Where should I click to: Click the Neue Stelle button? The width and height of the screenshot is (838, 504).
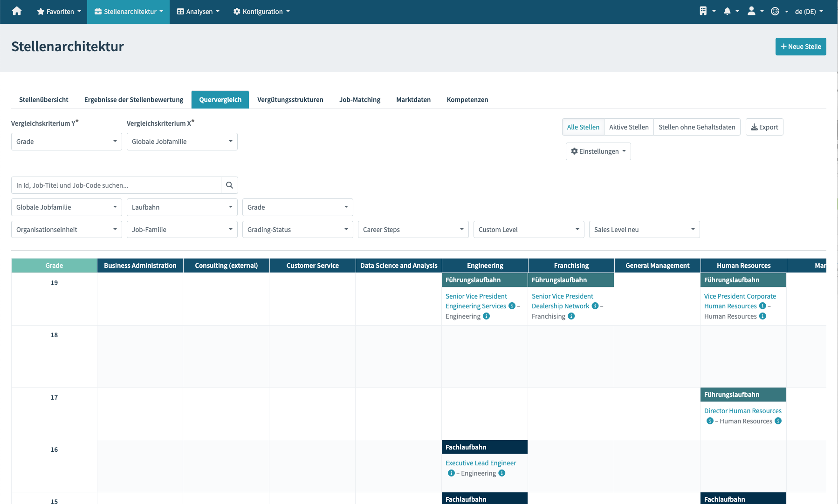pyautogui.click(x=801, y=47)
